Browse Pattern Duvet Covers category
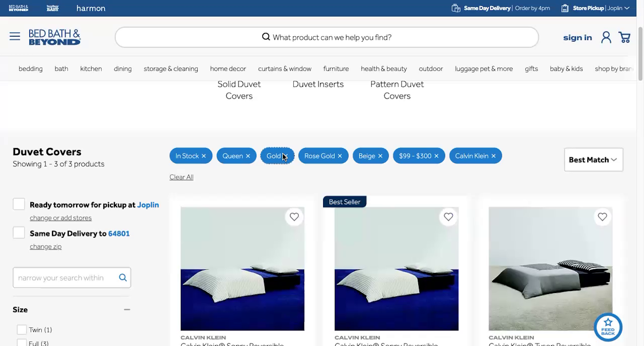The width and height of the screenshot is (644, 346). click(397, 90)
